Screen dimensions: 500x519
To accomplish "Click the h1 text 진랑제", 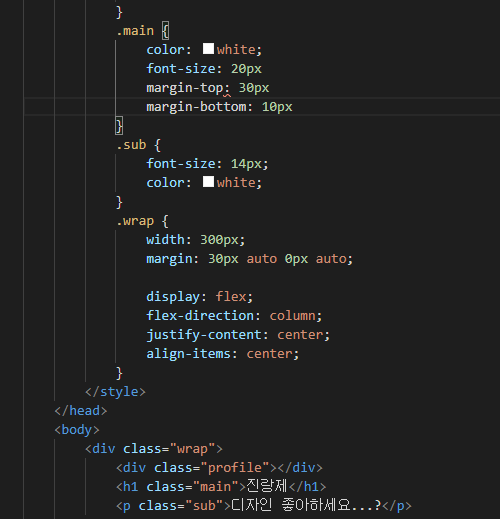I will click(267, 486).
